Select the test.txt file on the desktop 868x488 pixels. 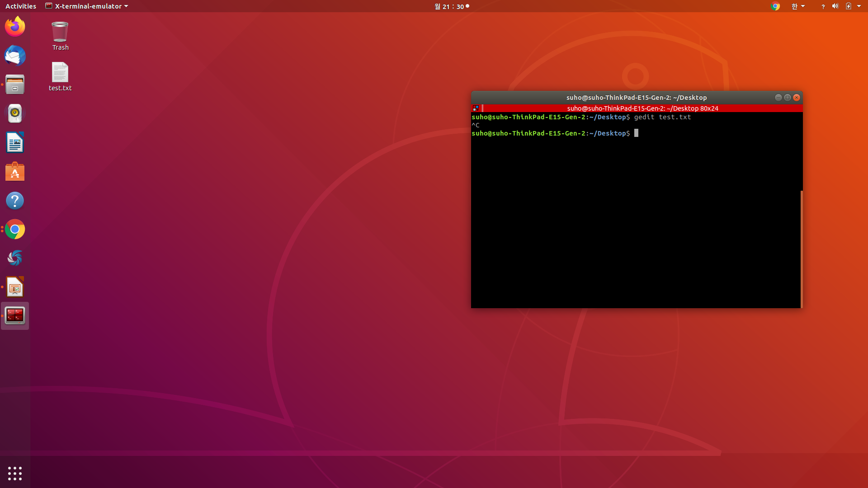coord(60,76)
